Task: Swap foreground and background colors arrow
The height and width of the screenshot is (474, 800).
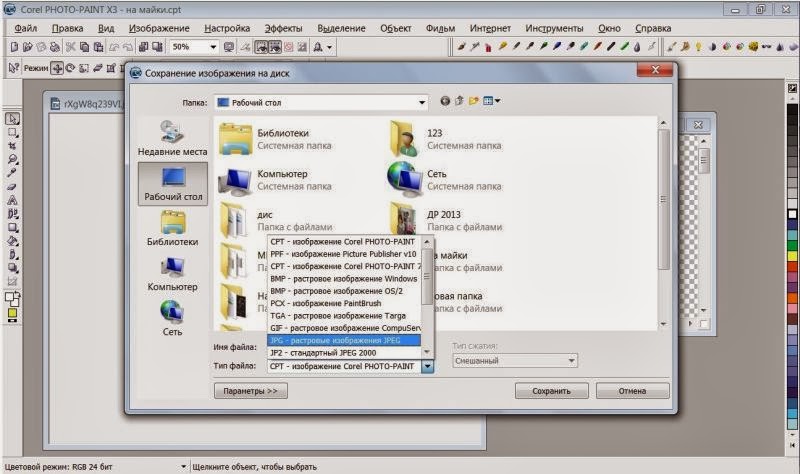Action: coord(17,295)
